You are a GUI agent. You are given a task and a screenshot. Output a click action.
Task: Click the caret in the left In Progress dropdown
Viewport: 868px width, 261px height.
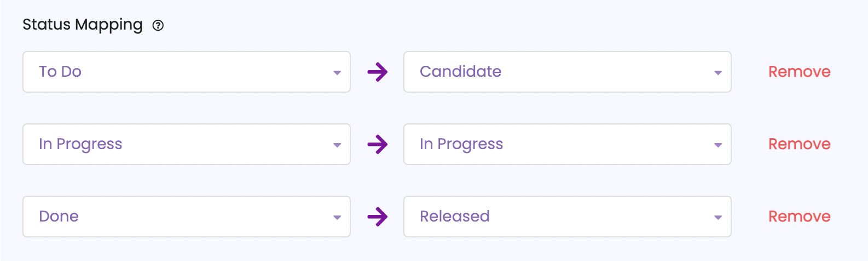point(337,145)
